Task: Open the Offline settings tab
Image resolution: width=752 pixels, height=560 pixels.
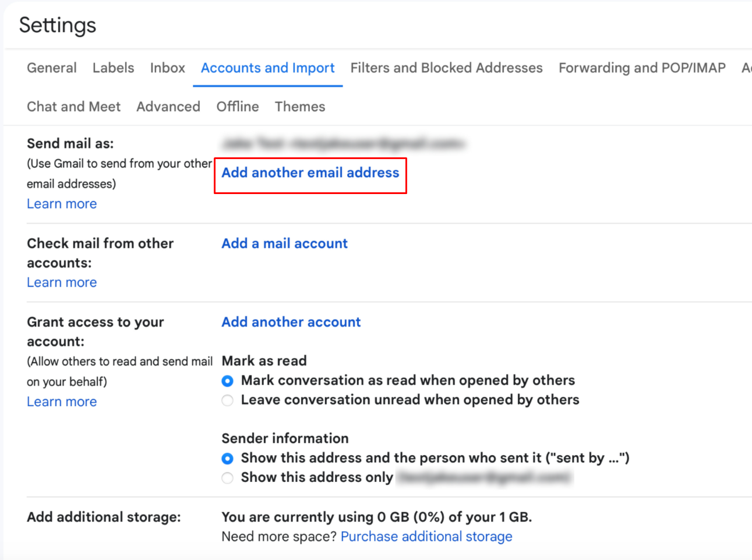Action: click(238, 107)
